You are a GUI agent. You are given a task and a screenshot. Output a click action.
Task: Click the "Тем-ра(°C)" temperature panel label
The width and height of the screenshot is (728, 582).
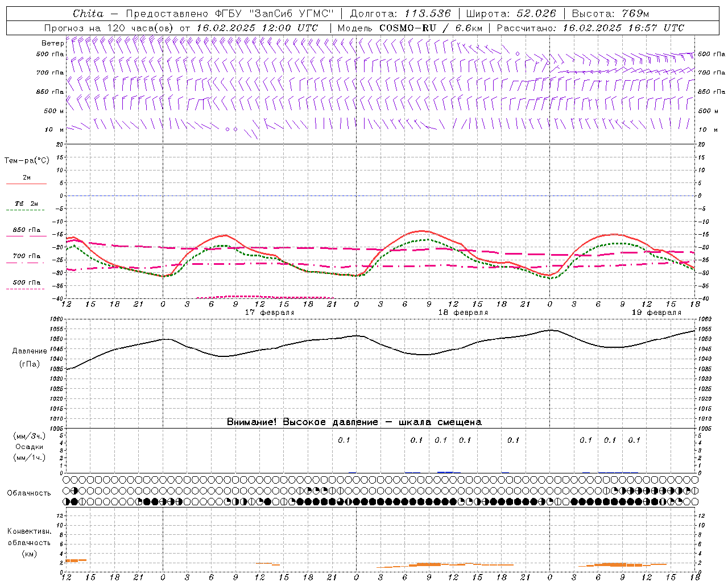point(27,161)
